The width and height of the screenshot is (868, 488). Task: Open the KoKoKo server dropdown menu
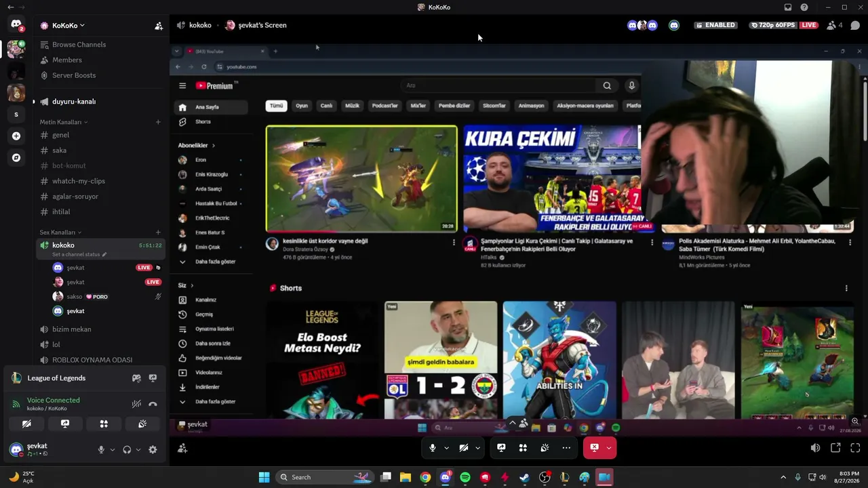68,26
